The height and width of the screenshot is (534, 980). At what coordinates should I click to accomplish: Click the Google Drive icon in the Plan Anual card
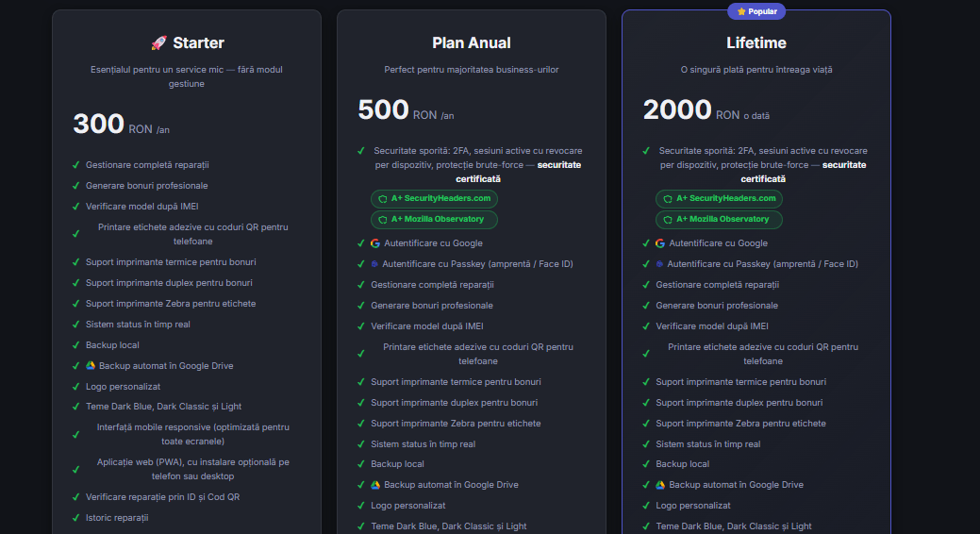point(375,485)
